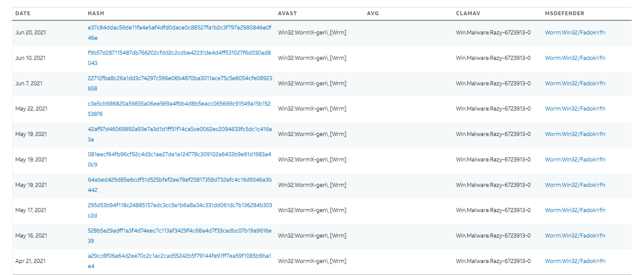Click the MSDEFENDER column header

click(x=564, y=13)
